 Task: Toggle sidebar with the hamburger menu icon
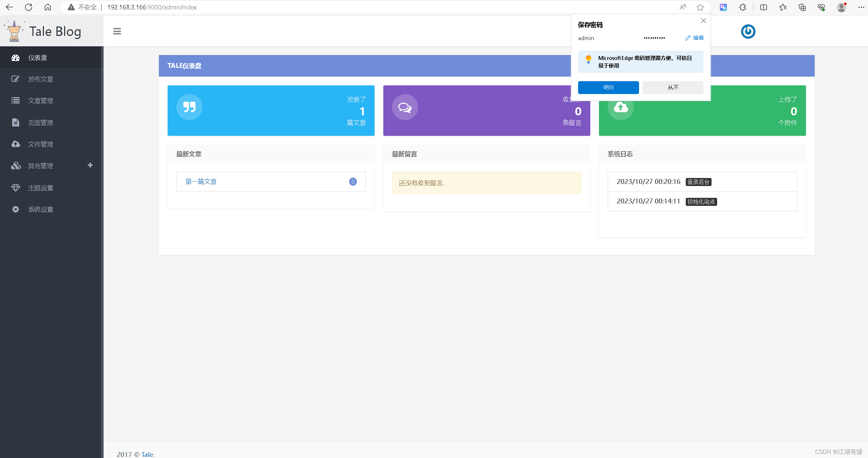point(117,31)
